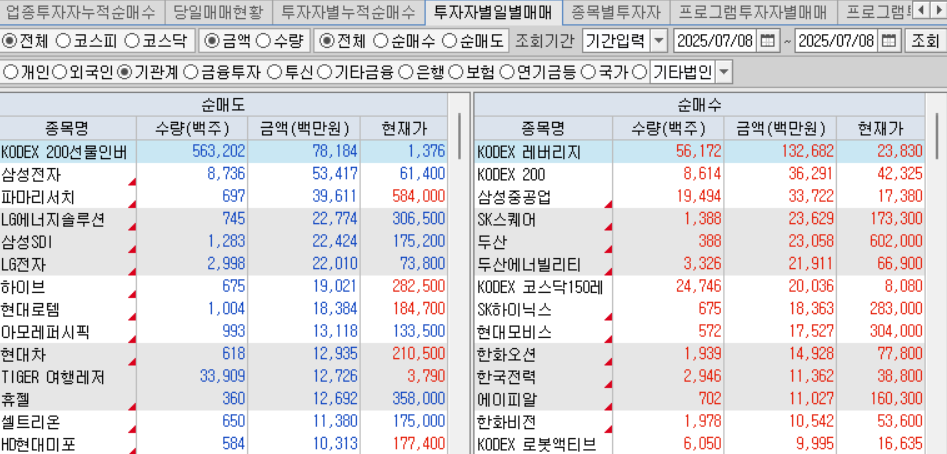The height and width of the screenshot is (454, 947).
Task: Sort 순매도 table by 종목명 header
Action: pyautogui.click(x=68, y=128)
